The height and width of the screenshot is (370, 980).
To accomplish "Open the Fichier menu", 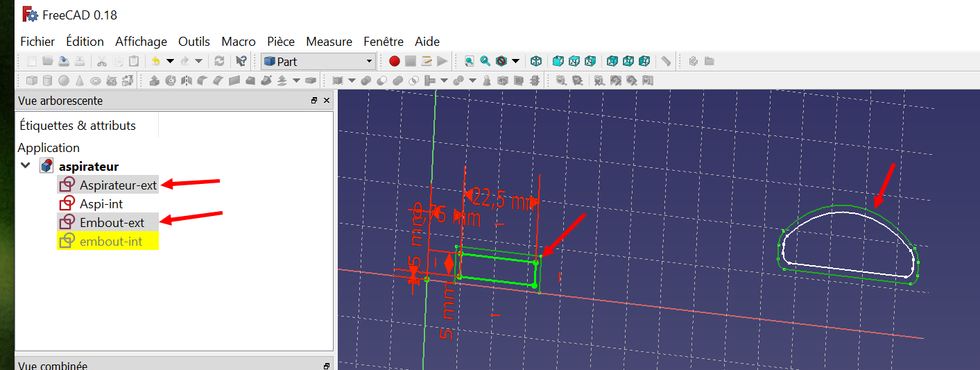I will click(37, 42).
